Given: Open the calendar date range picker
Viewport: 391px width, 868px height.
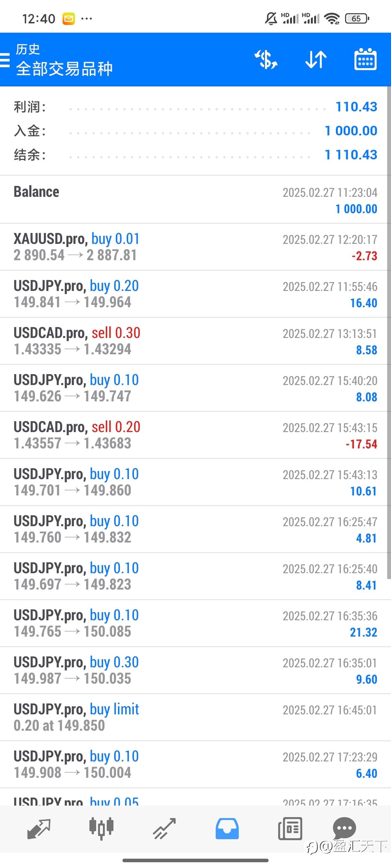Looking at the screenshot, I should [365, 60].
